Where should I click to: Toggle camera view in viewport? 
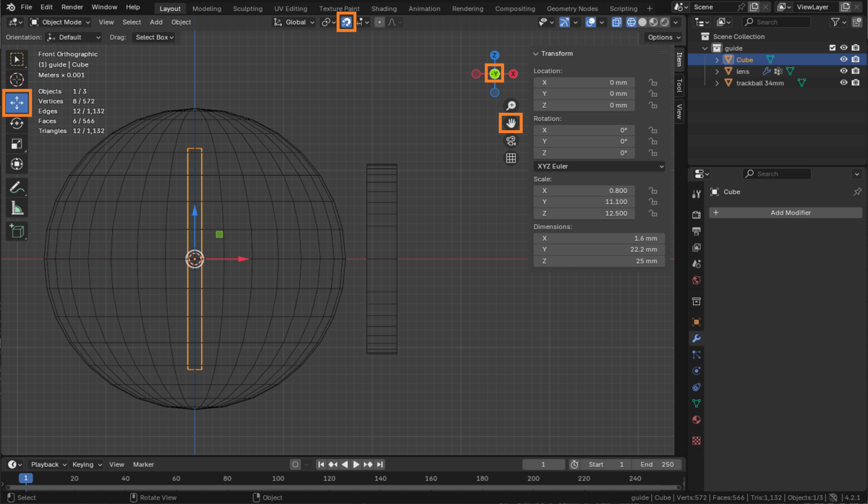click(511, 141)
